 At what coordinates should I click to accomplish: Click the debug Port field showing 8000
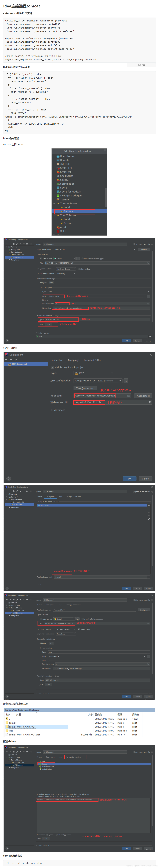pos(46,839)
